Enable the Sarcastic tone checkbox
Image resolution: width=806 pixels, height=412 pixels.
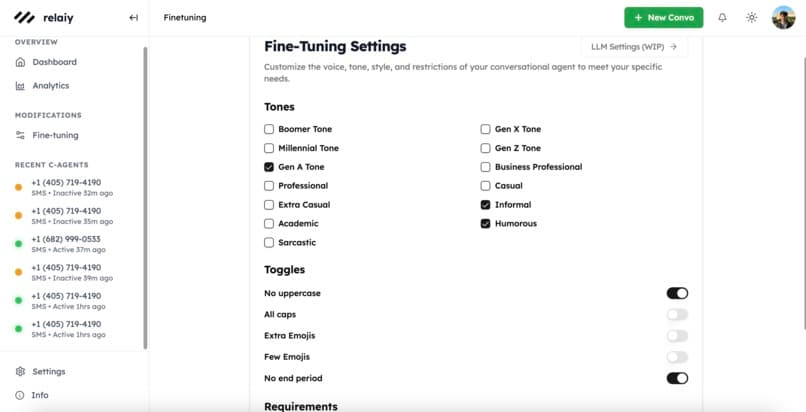tap(269, 243)
